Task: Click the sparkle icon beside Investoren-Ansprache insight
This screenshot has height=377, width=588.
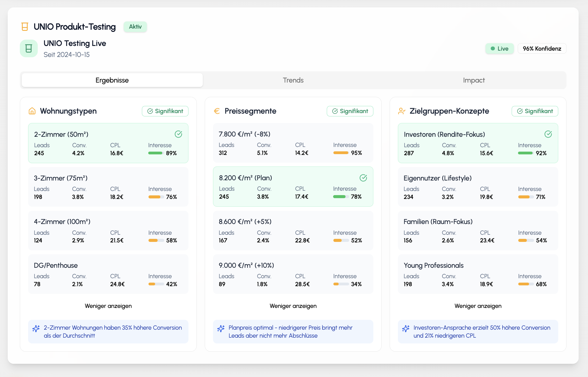Action: tap(406, 329)
